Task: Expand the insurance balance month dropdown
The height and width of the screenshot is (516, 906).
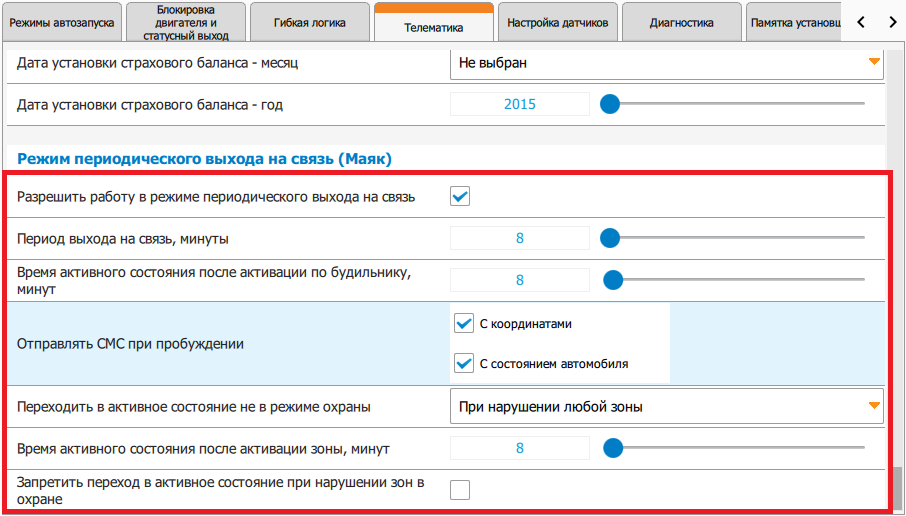Action: coord(666,63)
